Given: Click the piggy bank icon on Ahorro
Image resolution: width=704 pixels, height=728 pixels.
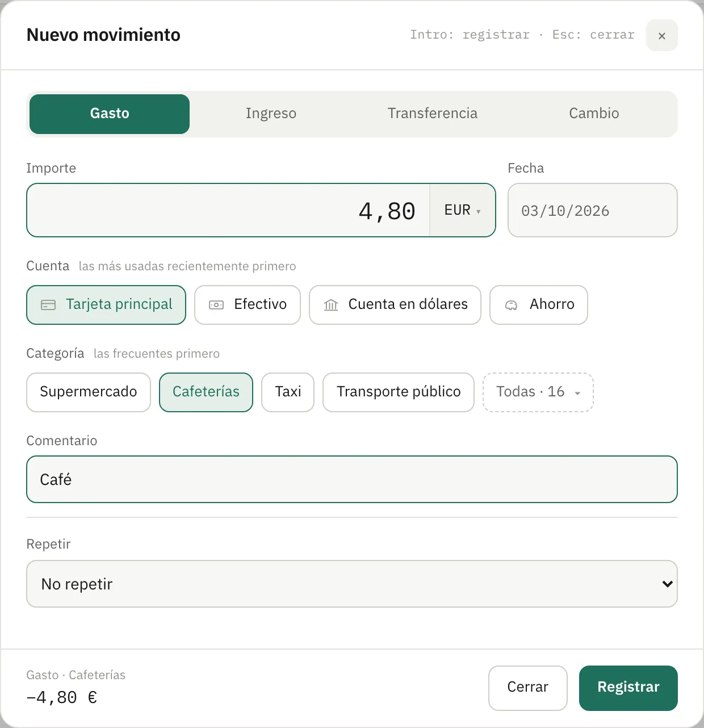Looking at the screenshot, I should click(512, 305).
